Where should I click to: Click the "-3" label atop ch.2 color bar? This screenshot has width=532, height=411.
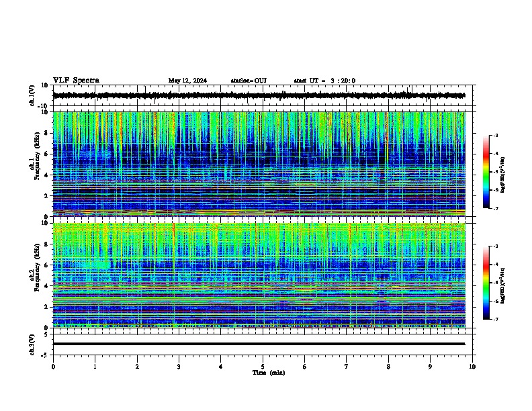pyautogui.click(x=496, y=246)
